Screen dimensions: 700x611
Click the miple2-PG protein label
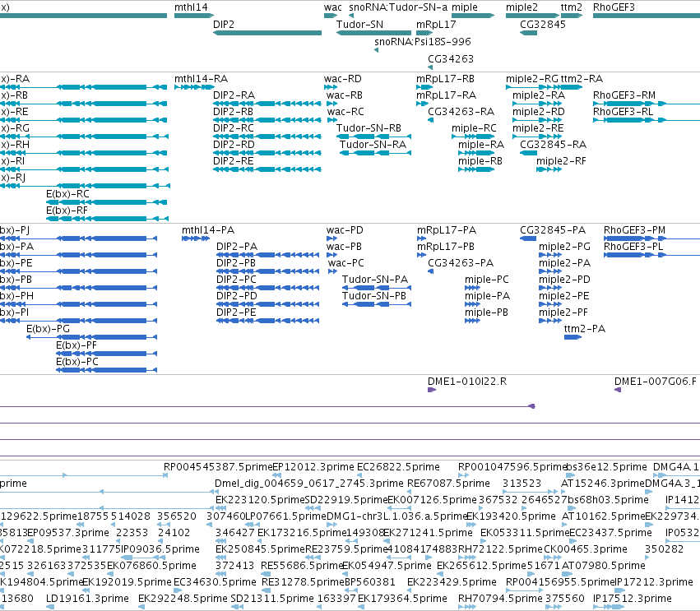564,247
